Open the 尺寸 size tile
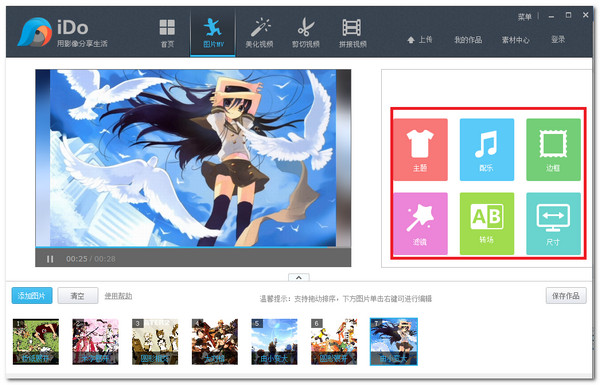Viewport: 600px width, 385px height. pos(553,223)
